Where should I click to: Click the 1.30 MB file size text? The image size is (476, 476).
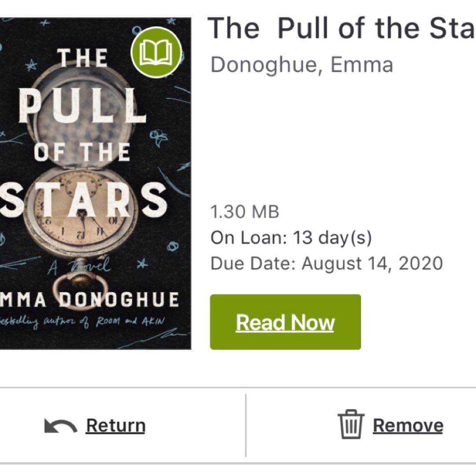pos(245,212)
